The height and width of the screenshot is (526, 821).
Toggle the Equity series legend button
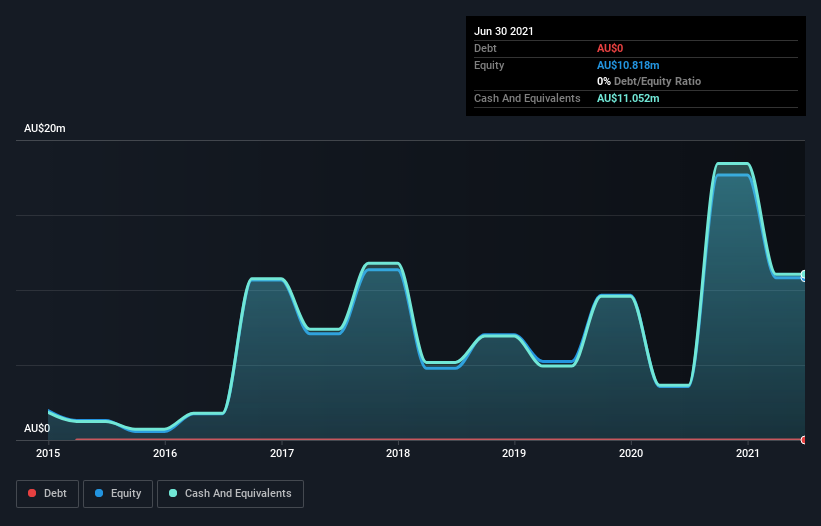coord(118,494)
